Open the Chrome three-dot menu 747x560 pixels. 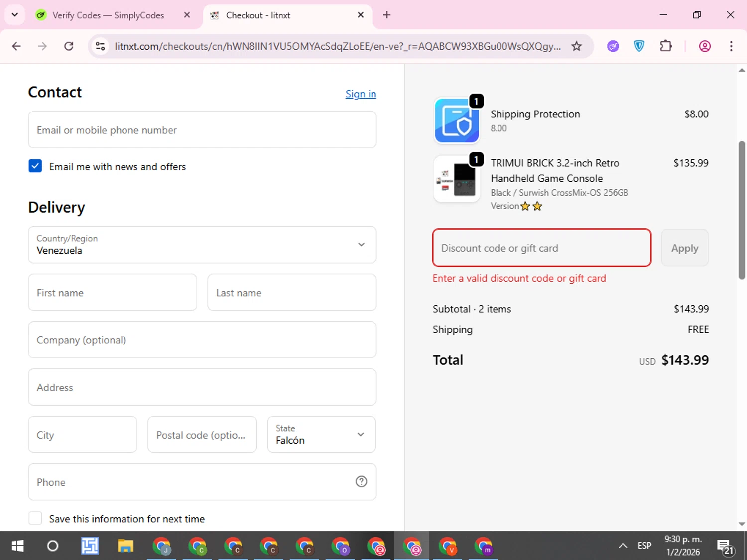[731, 46]
